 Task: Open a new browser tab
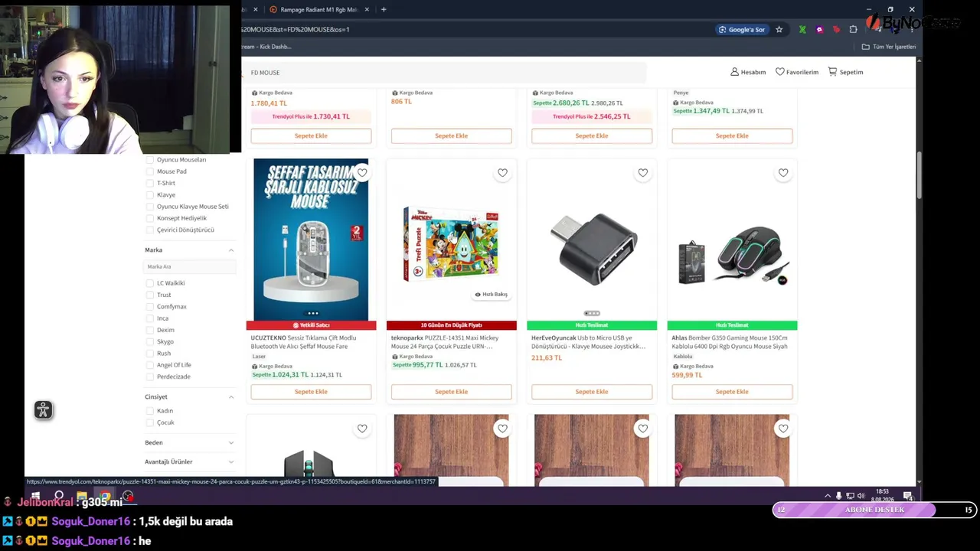[x=384, y=10]
